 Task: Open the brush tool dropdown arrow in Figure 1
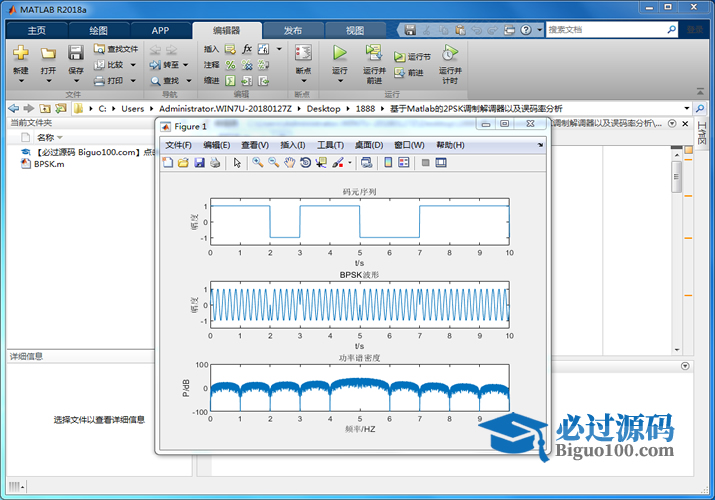[x=348, y=162]
